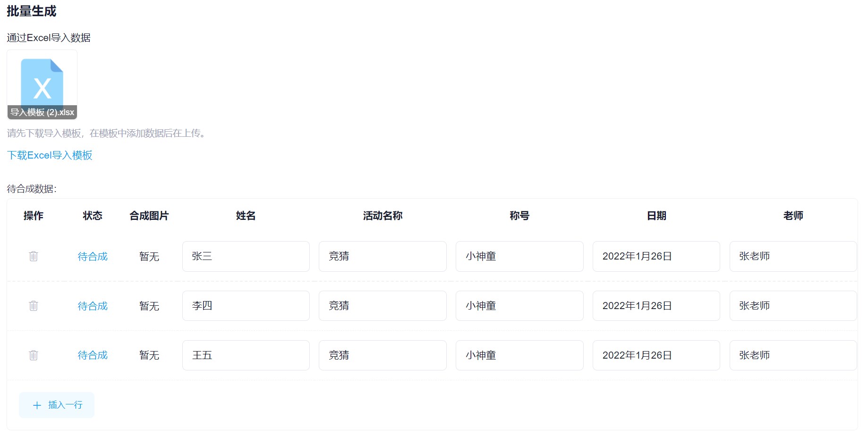Image resolution: width=868 pixels, height=436 pixels.
Task: Edit 老师 field in 王五 row
Action: pyautogui.click(x=793, y=355)
